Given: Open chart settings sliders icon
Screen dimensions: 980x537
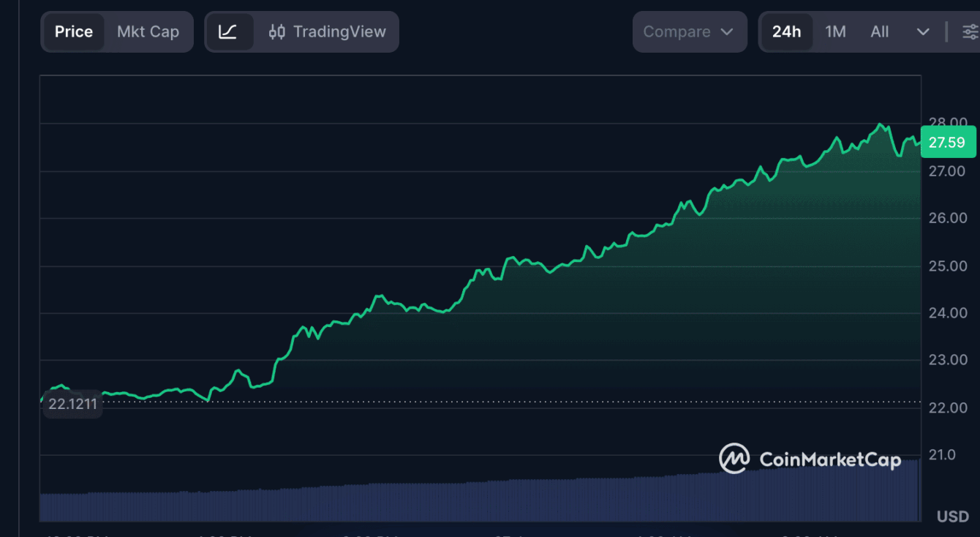Looking at the screenshot, I should pyautogui.click(x=970, y=31).
